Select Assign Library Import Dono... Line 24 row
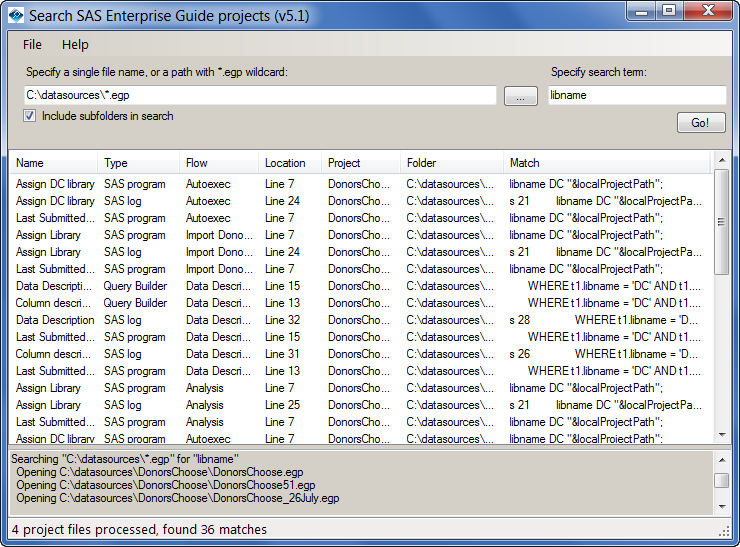This screenshot has height=547, width=740. click(361, 252)
